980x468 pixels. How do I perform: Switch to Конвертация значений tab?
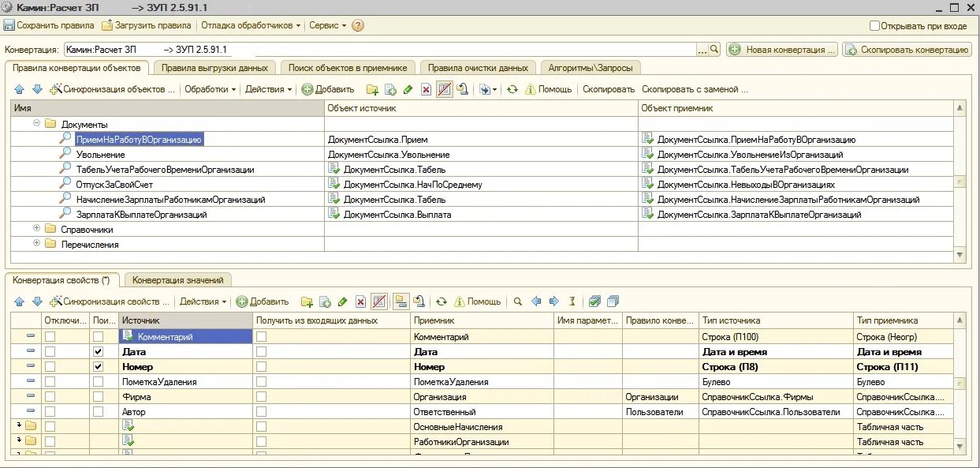[178, 280]
